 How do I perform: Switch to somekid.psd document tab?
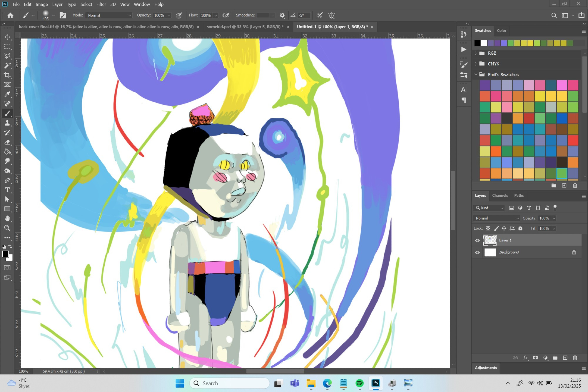point(245,27)
